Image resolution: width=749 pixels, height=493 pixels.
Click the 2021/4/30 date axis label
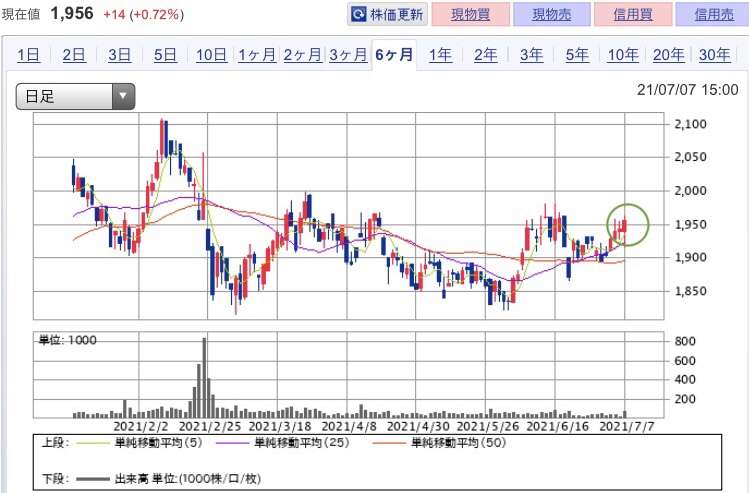click(x=418, y=426)
